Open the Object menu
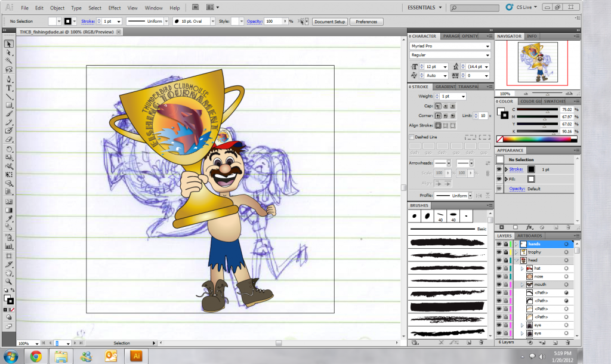The width and height of the screenshot is (611, 364). click(x=57, y=8)
